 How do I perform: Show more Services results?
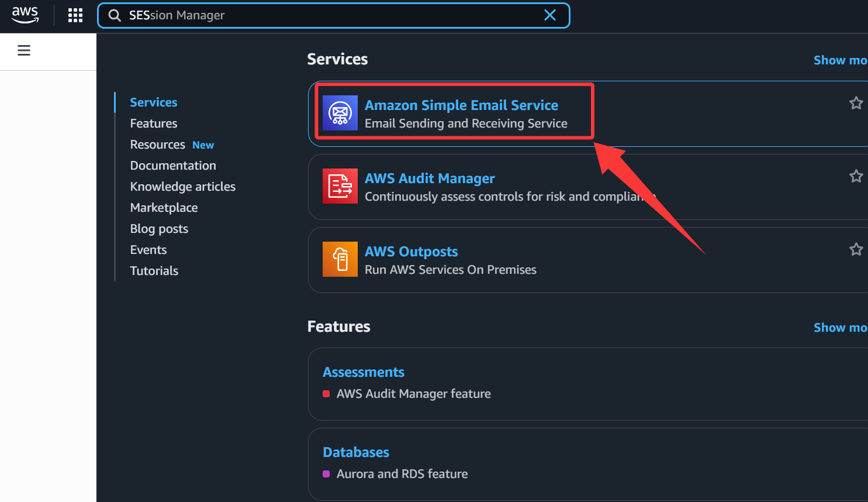[841, 60]
